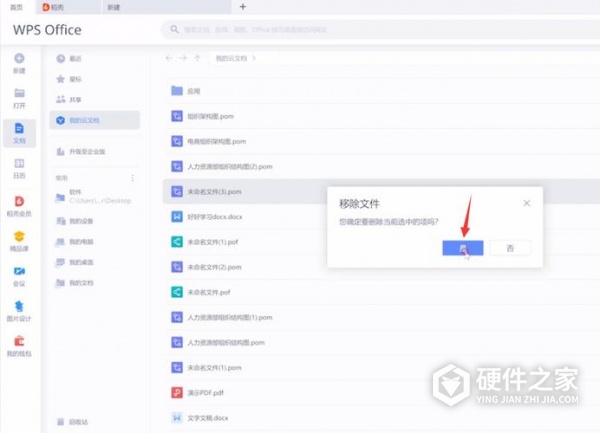Click 升级至企业版 upgrade entry
Screen dimensions: 600x433
(81, 151)
